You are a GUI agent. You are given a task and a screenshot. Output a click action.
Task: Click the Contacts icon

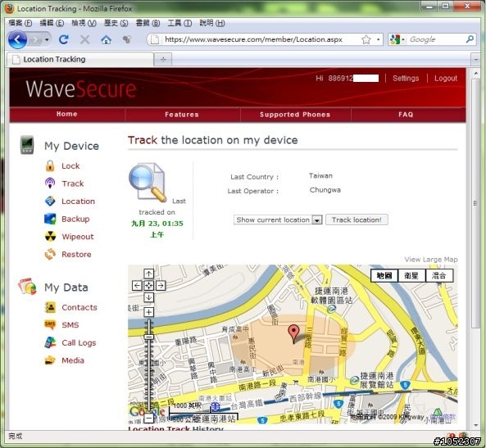(50, 307)
